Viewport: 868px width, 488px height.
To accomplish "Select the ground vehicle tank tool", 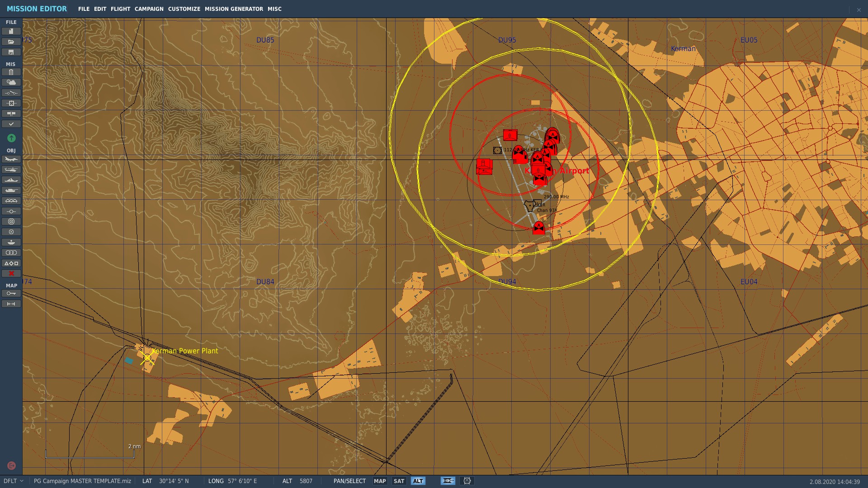I will pos(11,190).
